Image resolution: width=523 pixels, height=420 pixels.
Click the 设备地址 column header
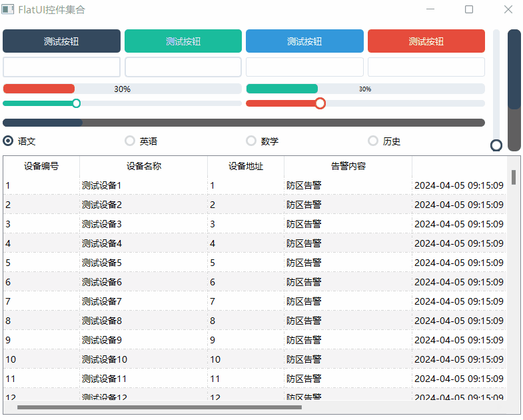point(246,166)
